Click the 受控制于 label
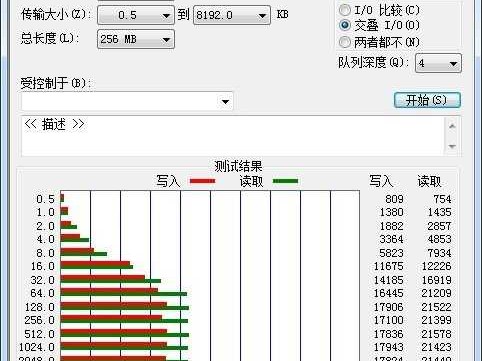482x361 pixels. [x=55, y=83]
